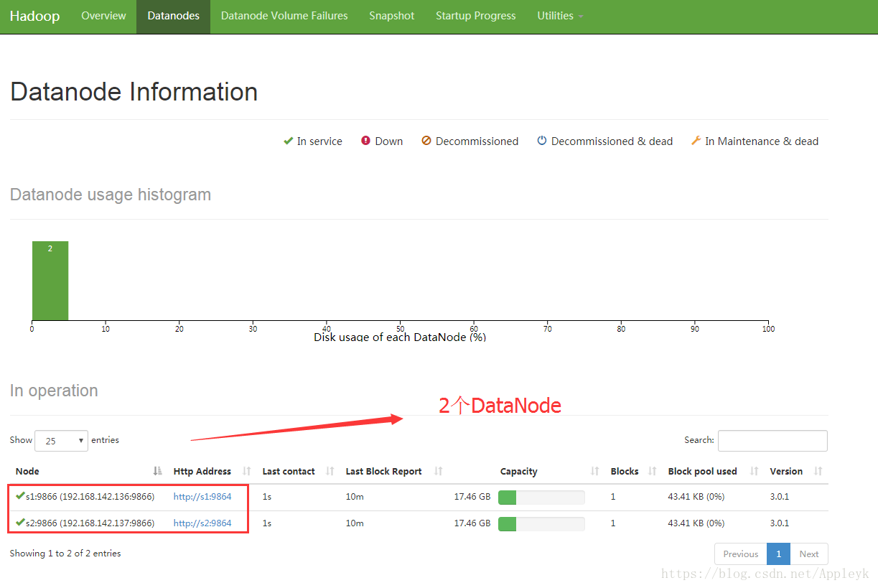Click 43.41 KB (0%) in s2 row
This screenshot has width=878, height=588.
coord(696,523)
